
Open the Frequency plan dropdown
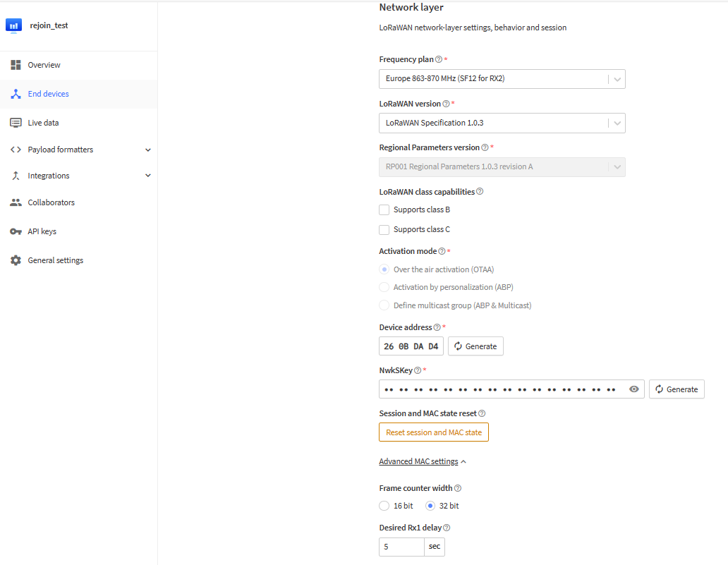502,79
